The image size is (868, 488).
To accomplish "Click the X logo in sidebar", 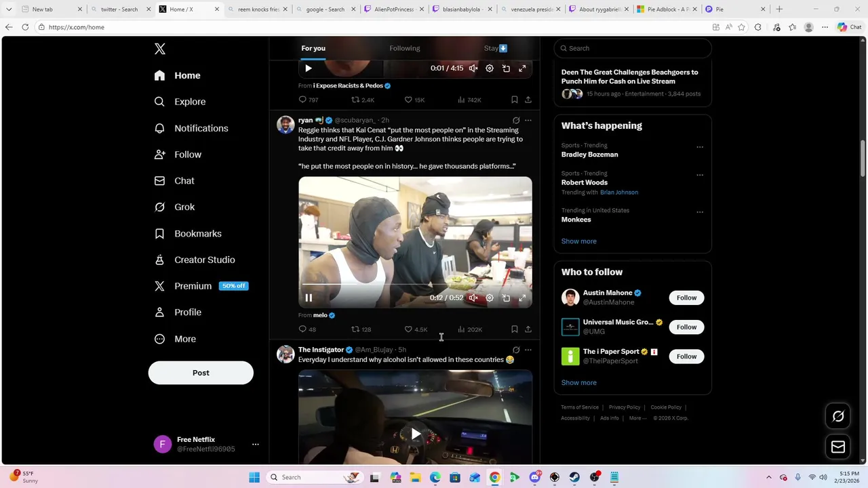I will [x=160, y=49].
